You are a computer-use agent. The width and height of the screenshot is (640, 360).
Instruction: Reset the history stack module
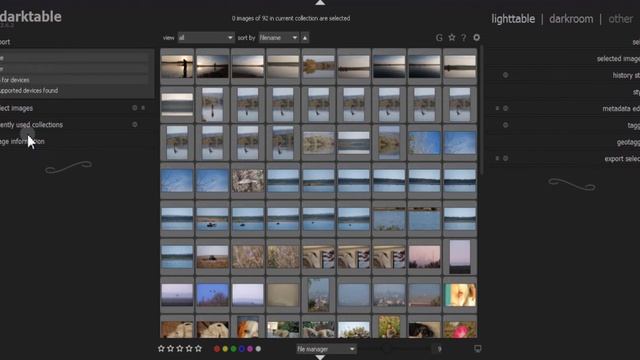coord(505,75)
